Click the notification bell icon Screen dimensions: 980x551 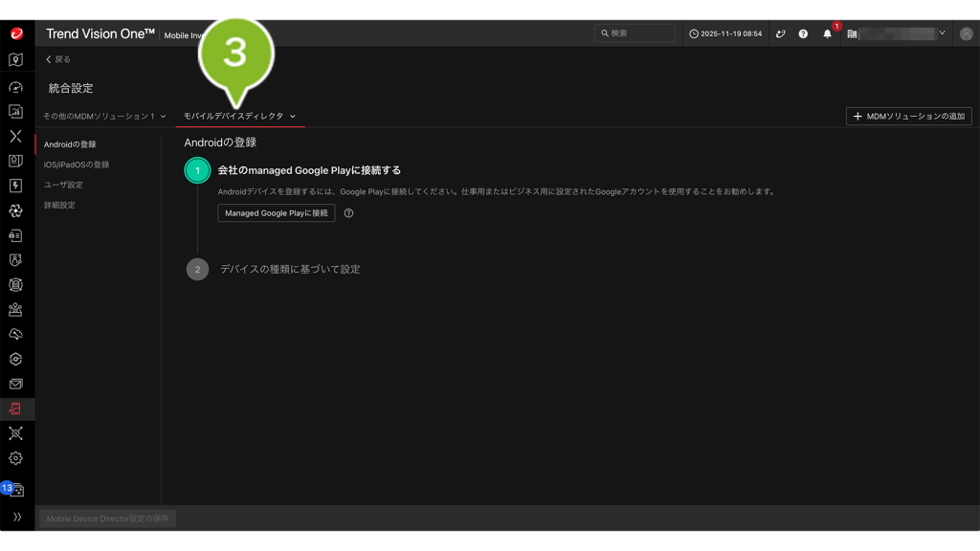(x=828, y=33)
